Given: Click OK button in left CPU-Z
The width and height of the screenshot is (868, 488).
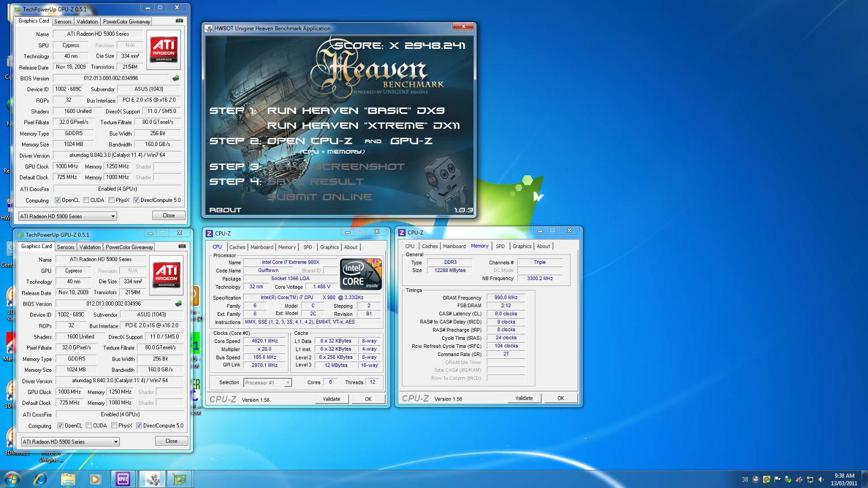Looking at the screenshot, I should pyautogui.click(x=368, y=399).
